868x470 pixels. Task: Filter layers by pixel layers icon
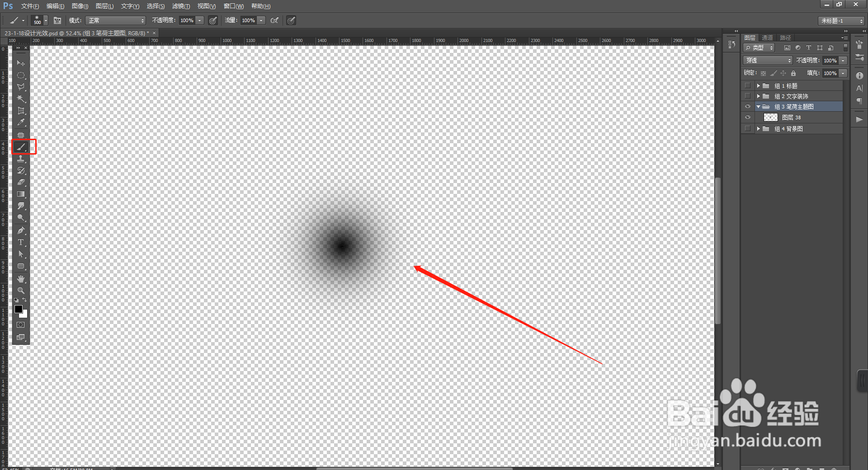point(787,47)
